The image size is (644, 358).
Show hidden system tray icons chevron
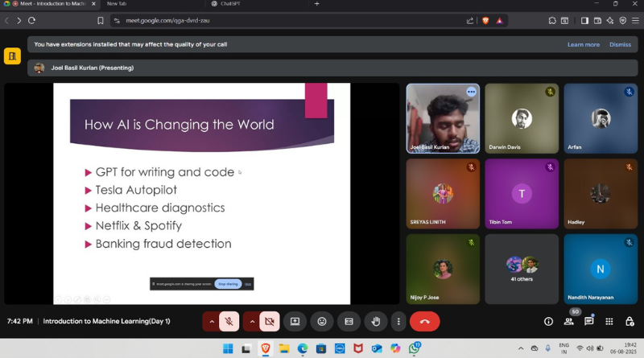521,348
